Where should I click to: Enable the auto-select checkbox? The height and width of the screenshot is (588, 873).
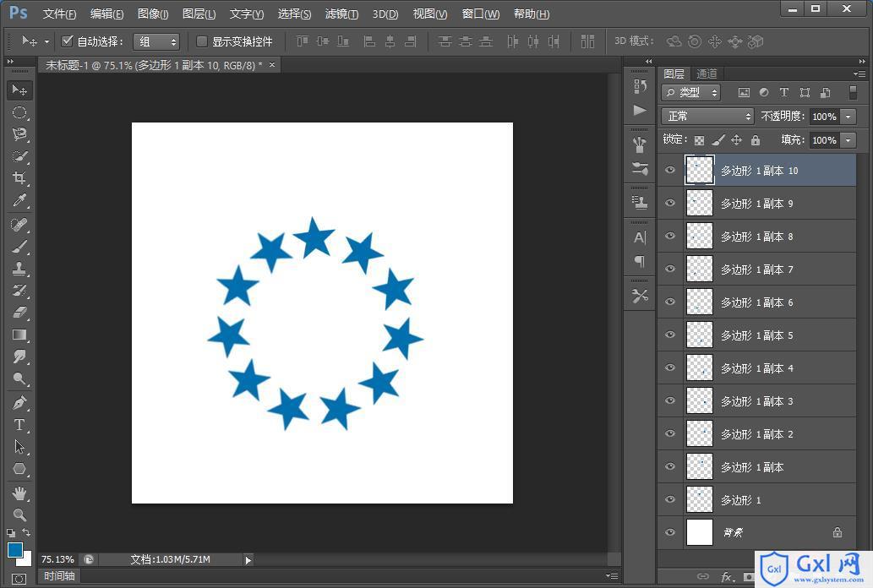click(68, 41)
